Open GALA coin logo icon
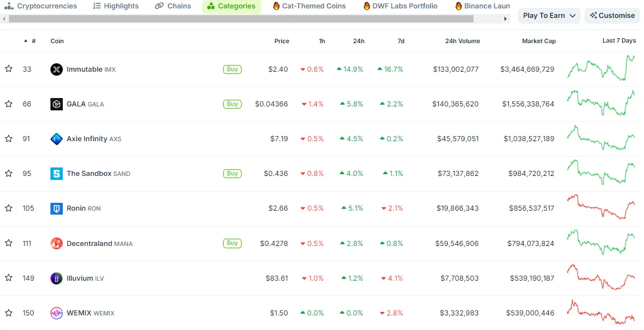Image resolution: width=644 pixels, height=330 pixels. [56, 104]
